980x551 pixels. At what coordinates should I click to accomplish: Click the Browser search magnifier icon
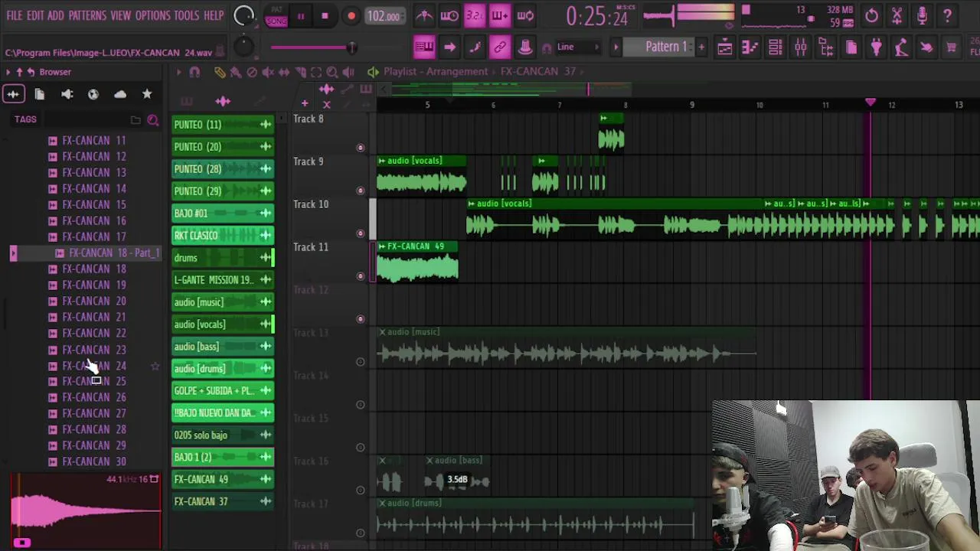(153, 120)
